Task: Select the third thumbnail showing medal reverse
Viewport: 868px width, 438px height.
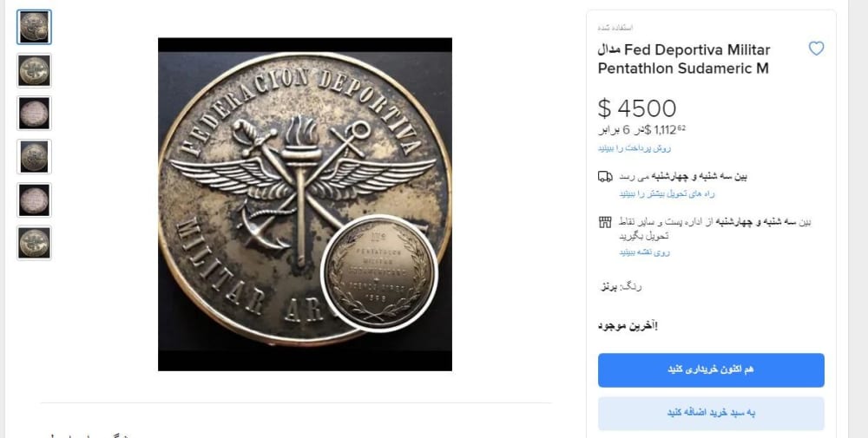Action: 35,114
